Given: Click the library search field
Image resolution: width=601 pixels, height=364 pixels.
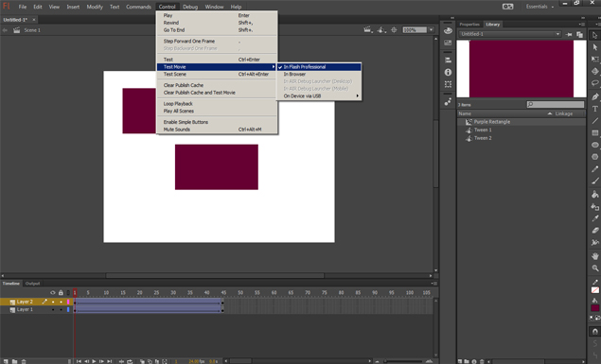Looking at the screenshot, I should 556,104.
